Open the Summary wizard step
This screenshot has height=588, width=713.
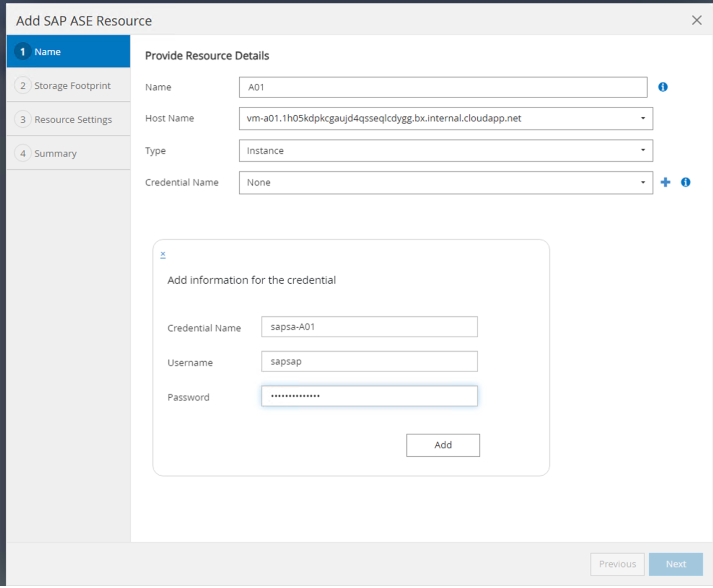[x=55, y=154]
